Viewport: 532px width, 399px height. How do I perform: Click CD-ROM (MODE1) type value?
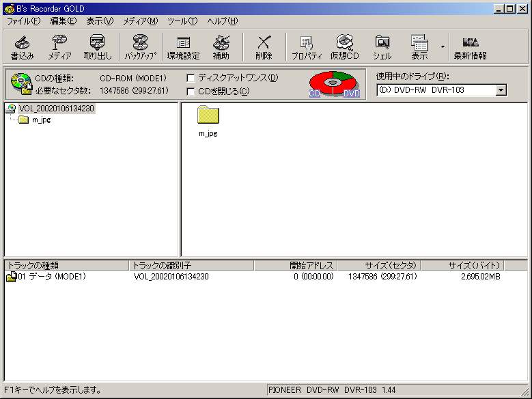pos(133,79)
